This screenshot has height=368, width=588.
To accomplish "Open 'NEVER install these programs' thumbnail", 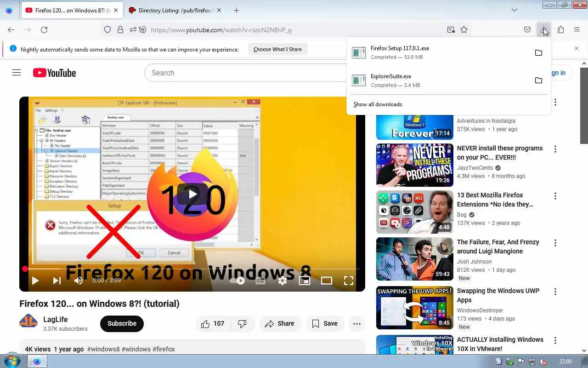I will tap(415, 165).
